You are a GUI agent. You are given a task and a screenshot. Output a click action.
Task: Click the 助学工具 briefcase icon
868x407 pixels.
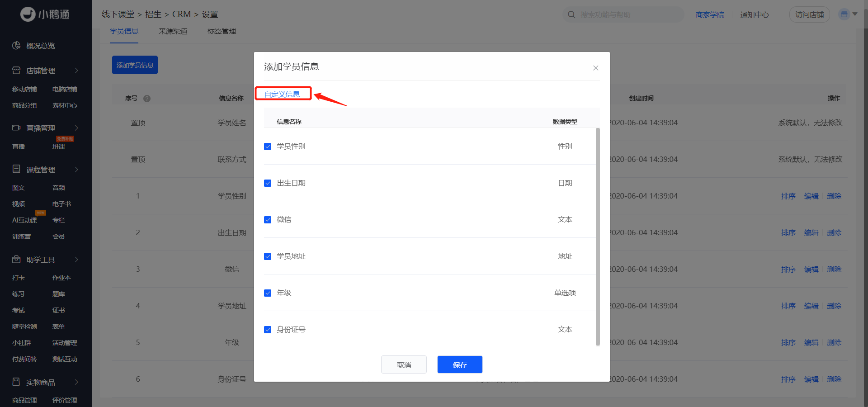point(16,259)
